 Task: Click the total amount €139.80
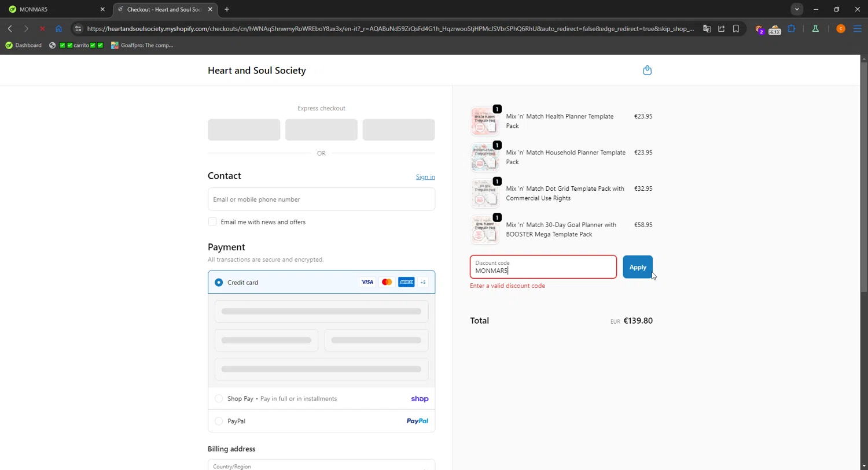(638, 321)
